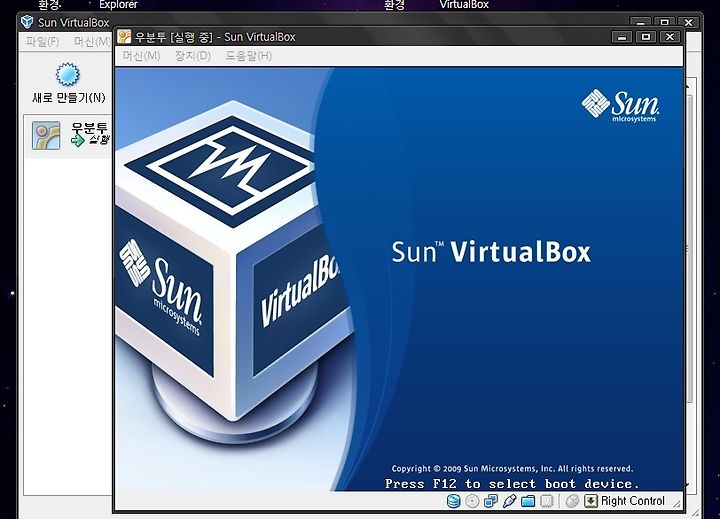Open the 파일(F) menu in manager window

pos(42,42)
